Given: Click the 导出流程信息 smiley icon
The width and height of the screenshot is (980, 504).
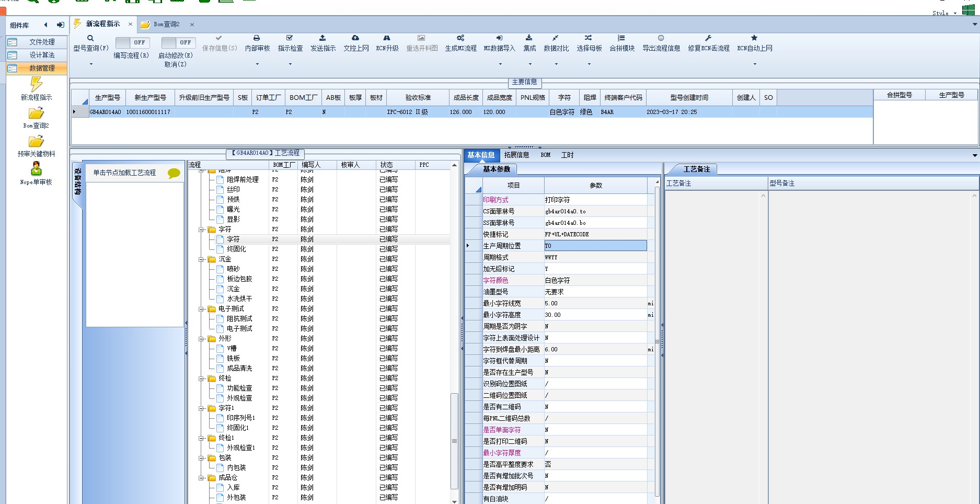Looking at the screenshot, I should pyautogui.click(x=661, y=38).
